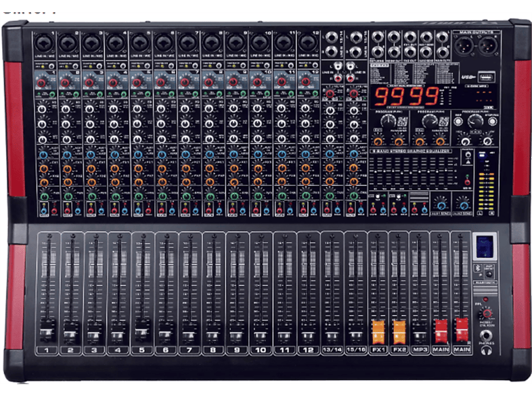Screen dimensions: 532x397
Task: Click the Bluetooth symbol button
Action: coord(479,268)
